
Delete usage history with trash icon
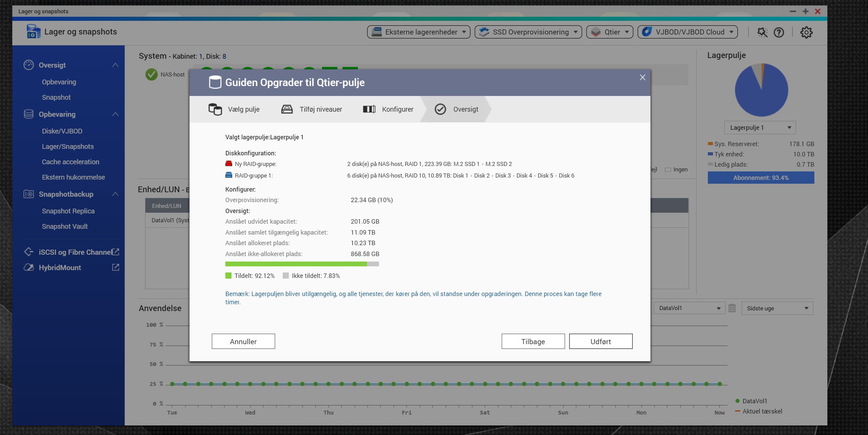pos(732,308)
